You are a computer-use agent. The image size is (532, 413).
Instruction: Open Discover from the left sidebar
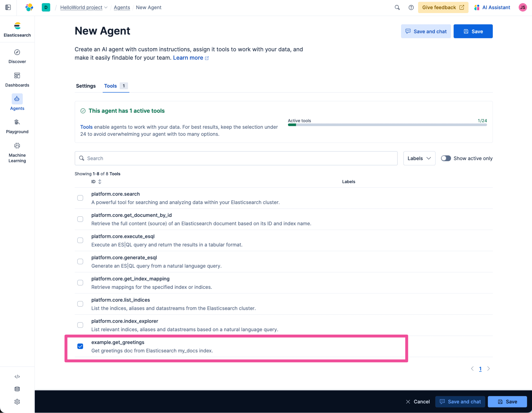click(x=17, y=56)
